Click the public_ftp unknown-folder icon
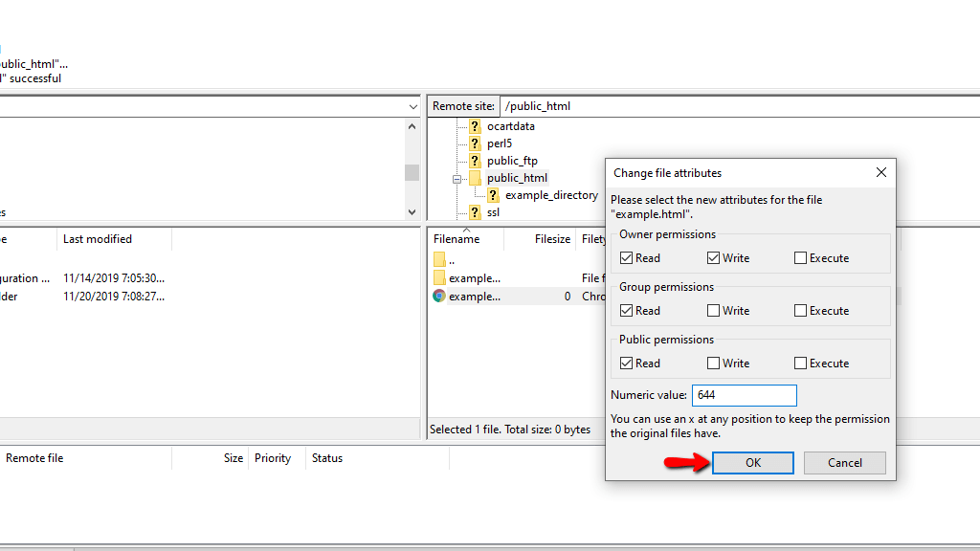This screenshot has height=551, width=980. coord(475,161)
